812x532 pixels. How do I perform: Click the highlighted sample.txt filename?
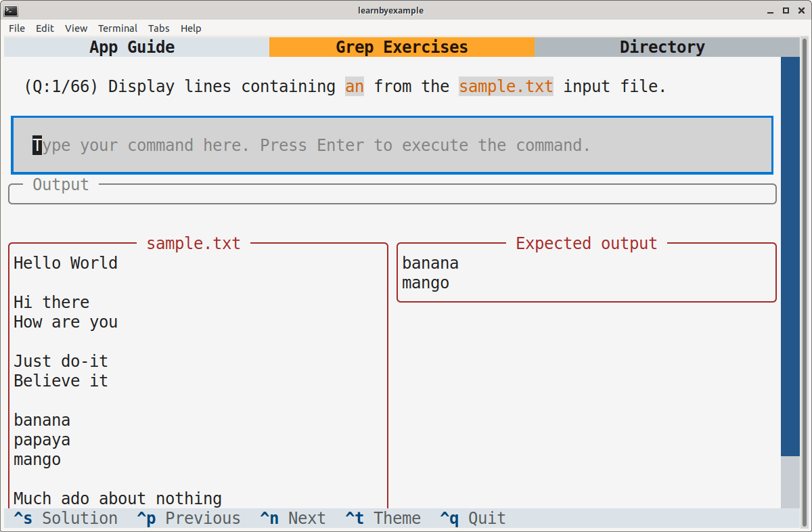(x=505, y=86)
